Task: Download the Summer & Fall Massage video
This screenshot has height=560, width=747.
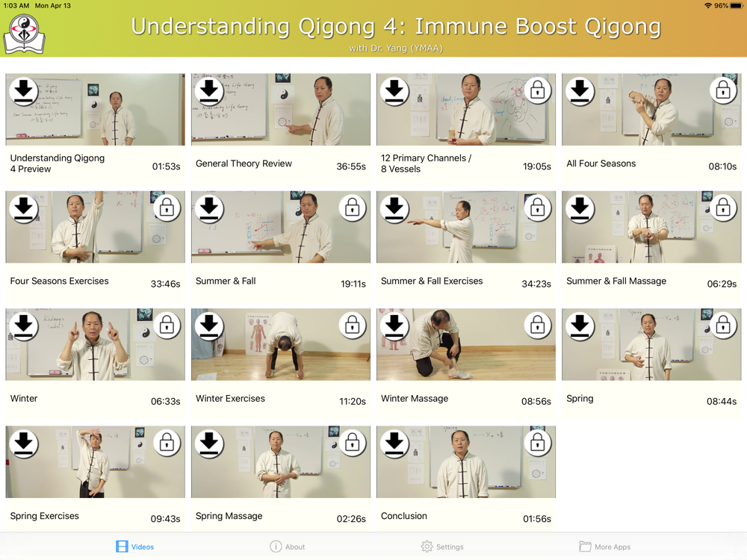Action: 580,208
